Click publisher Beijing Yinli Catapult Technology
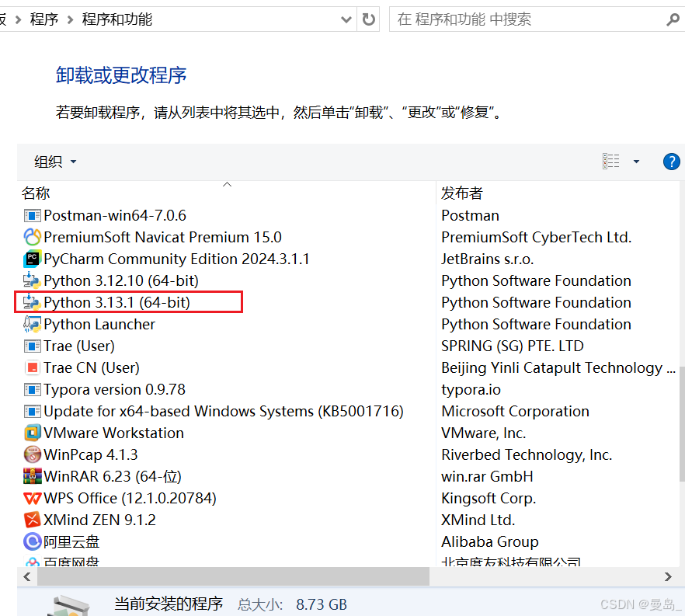Image resolution: width=685 pixels, height=616 pixels. click(558, 368)
